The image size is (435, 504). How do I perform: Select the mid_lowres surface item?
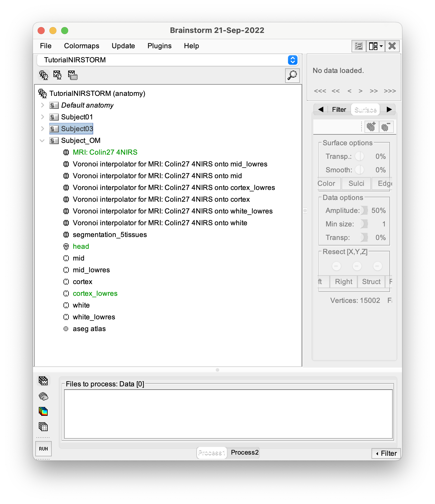point(91,270)
